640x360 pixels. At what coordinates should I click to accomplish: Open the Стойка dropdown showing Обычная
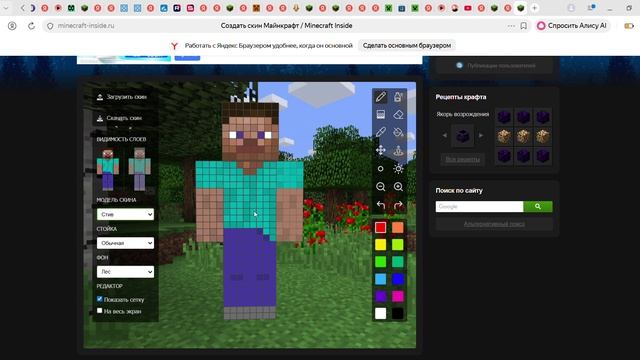(125, 243)
